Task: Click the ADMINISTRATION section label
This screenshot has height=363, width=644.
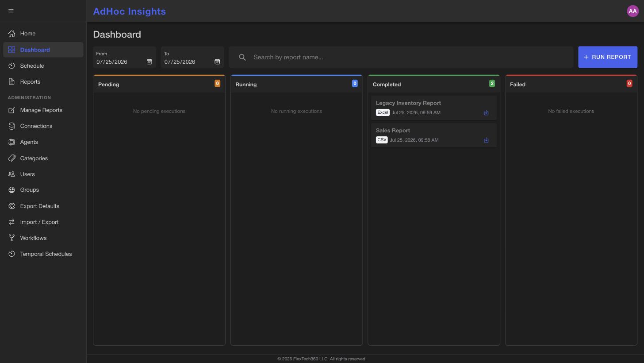Action: coord(29,98)
